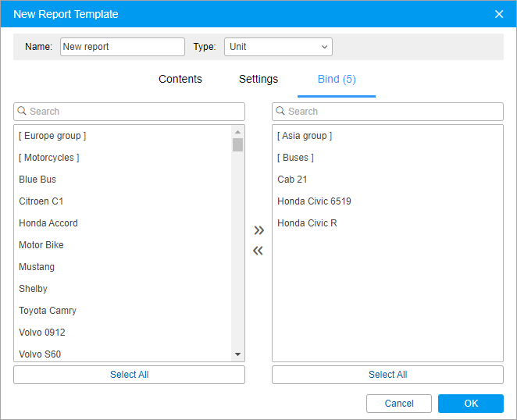517x420 pixels.
Task: Click scrollbar up arrow in left list
Action: coord(238,131)
